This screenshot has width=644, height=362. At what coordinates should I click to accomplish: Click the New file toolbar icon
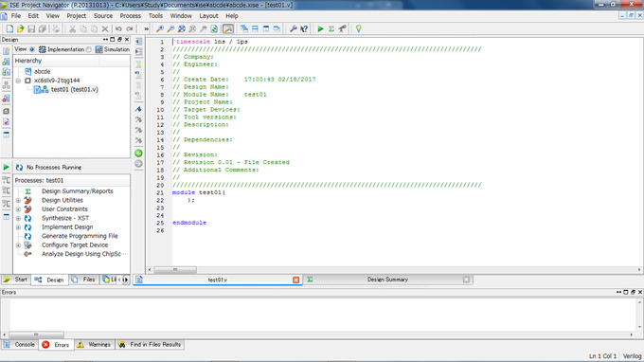click(9, 28)
